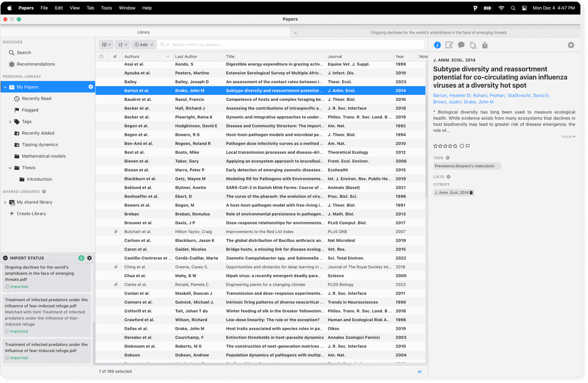This screenshot has height=383, width=588.
Task: Open the Info pane icon
Action: [x=437, y=45]
